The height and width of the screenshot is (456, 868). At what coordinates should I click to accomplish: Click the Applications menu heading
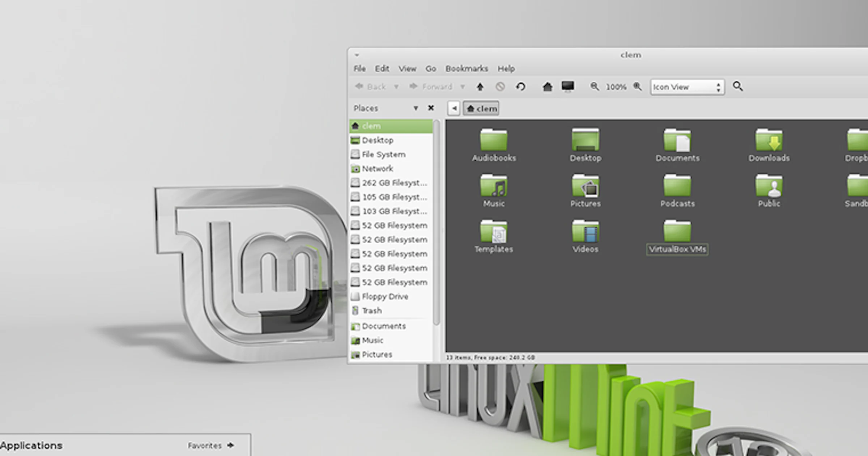[31, 445]
